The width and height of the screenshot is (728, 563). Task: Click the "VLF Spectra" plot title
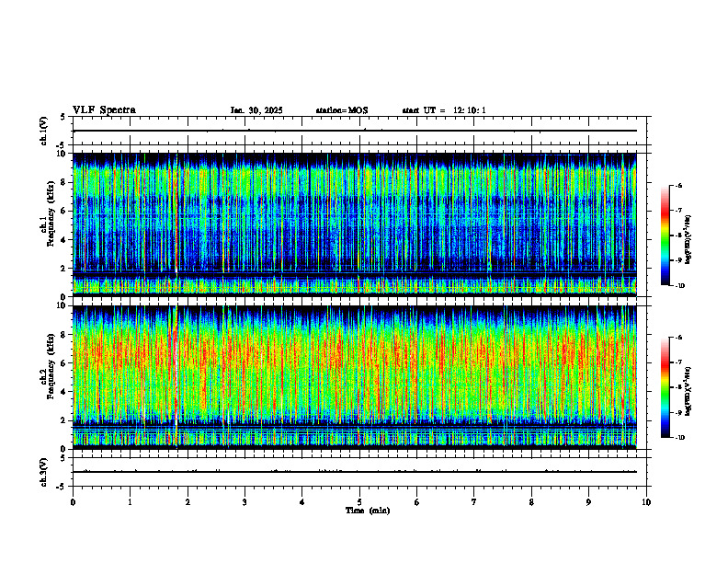click(x=104, y=110)
